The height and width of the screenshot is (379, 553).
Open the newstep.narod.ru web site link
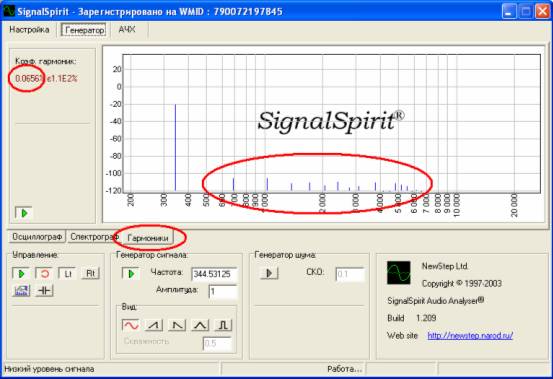coord(470,336)
